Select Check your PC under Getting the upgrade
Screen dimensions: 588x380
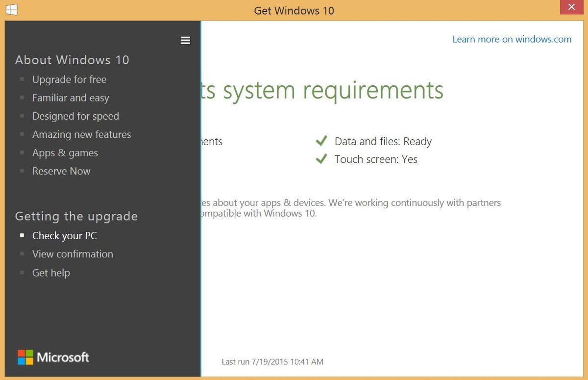(64, 235)
